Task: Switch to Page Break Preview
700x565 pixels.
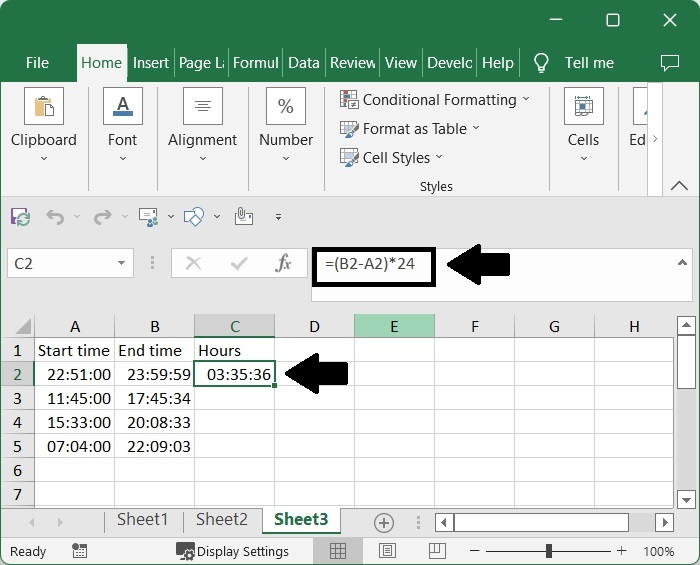Action: click(437, 551)
